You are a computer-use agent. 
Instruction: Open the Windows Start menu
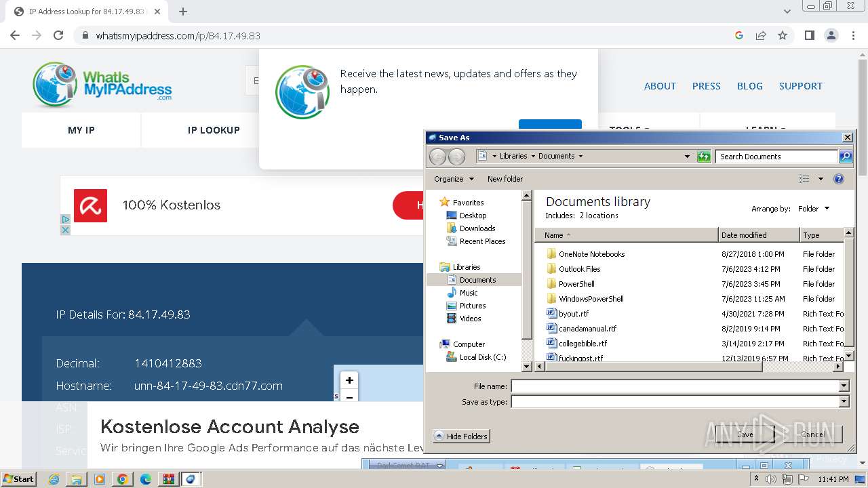18,479
